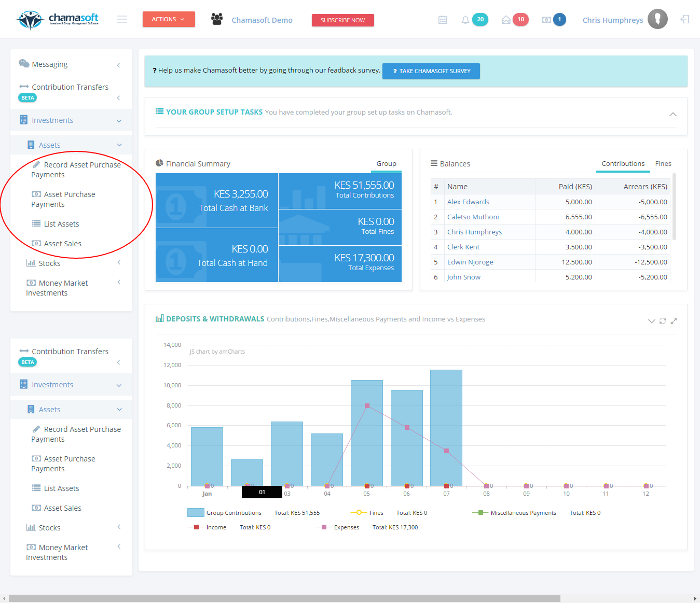Open John Snow member link

coord(463,277)
